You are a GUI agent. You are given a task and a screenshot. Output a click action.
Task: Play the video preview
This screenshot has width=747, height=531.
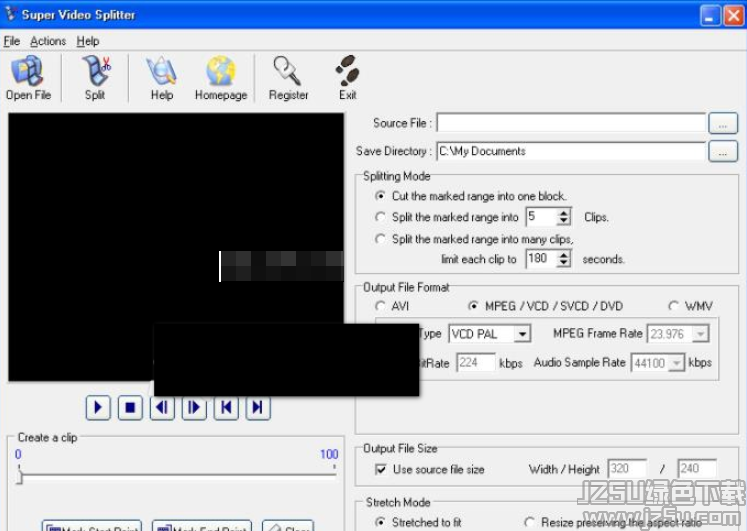(x=98, y=408)
